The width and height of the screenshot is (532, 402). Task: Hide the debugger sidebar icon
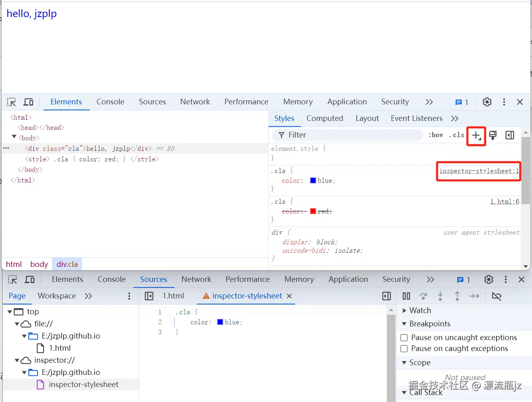pos(387,296)
